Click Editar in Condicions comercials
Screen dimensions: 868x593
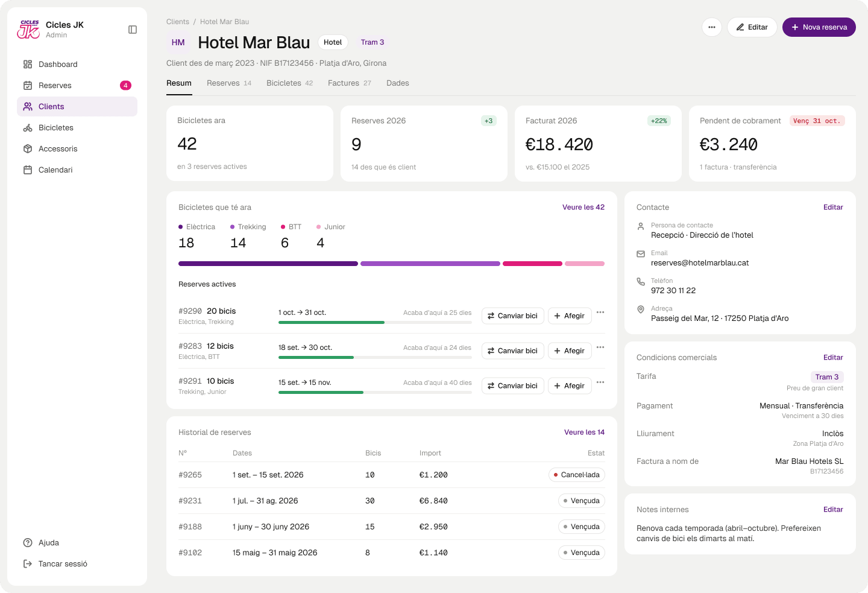pyautogui.click(x=833, y=358)
